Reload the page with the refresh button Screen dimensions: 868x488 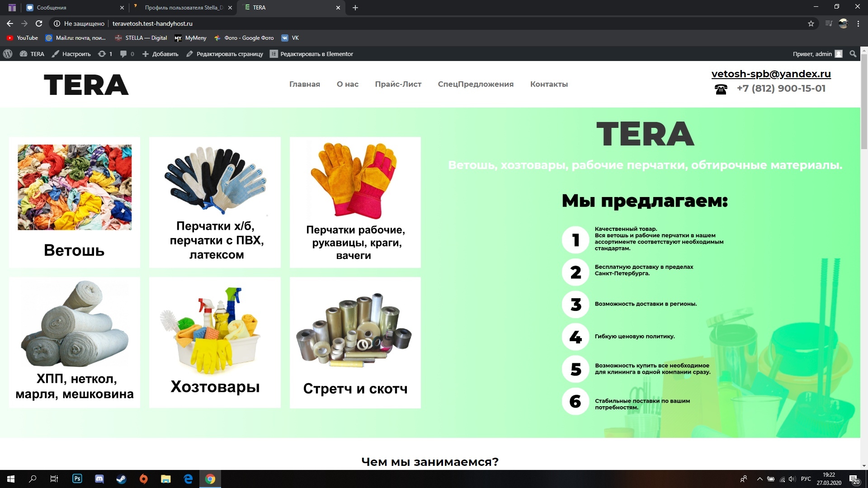[x=39, y=23]
